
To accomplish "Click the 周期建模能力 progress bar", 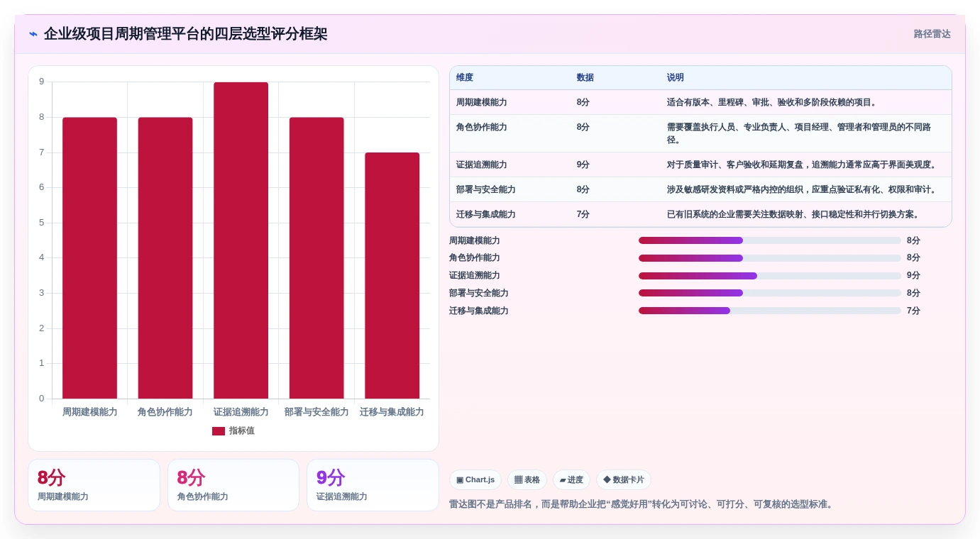I will pyautogui.click(x=770, y=240).
